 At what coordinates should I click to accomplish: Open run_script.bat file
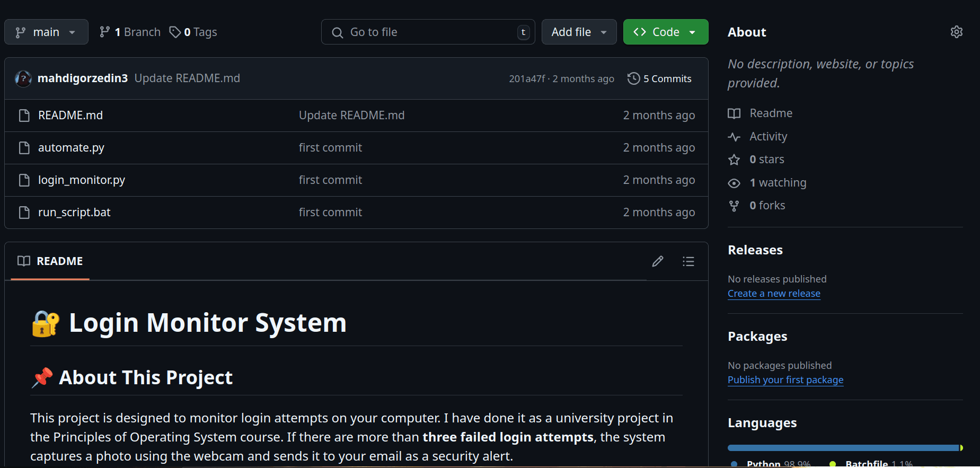tap(74, 212)
